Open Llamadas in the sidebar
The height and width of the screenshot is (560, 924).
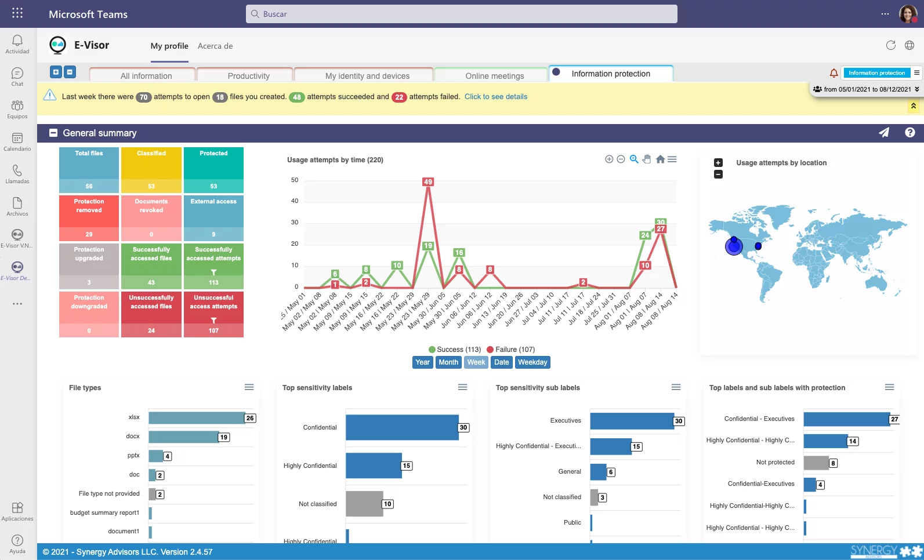coord(17,174)
